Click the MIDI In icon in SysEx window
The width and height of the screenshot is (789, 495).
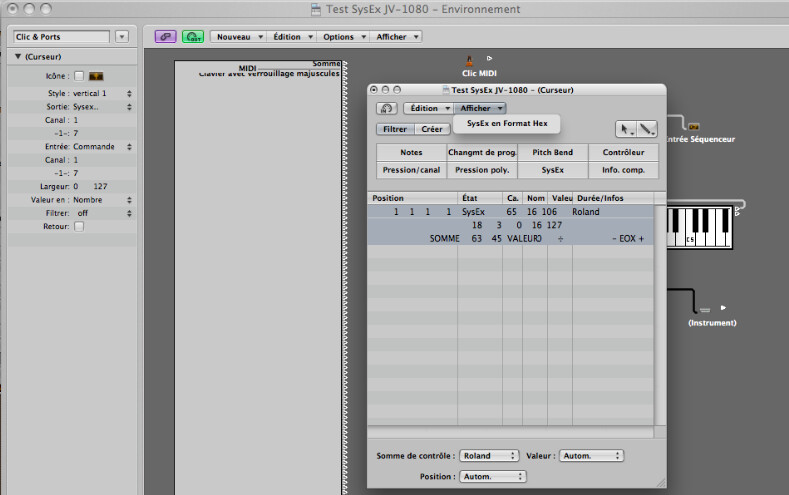point(386,108)
